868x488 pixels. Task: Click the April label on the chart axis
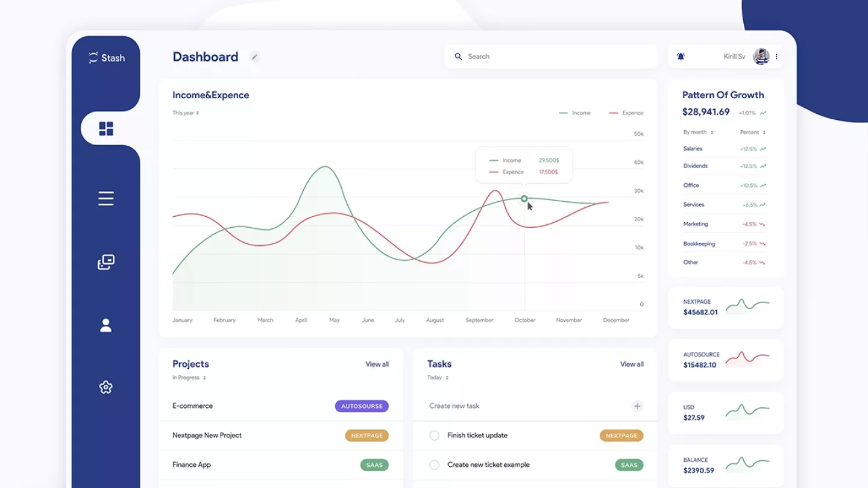point(301,321)
